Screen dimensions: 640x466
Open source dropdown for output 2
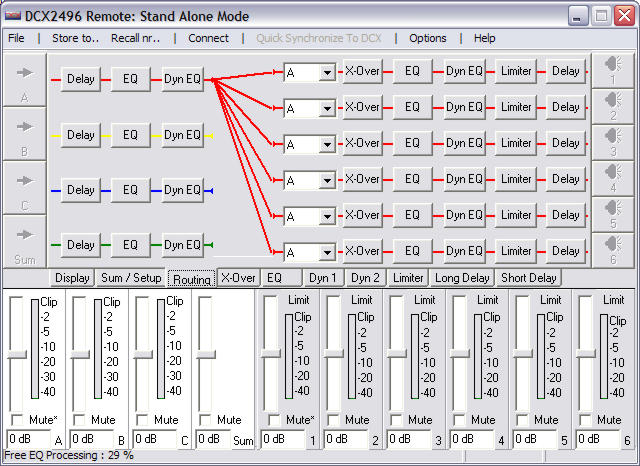327,109
